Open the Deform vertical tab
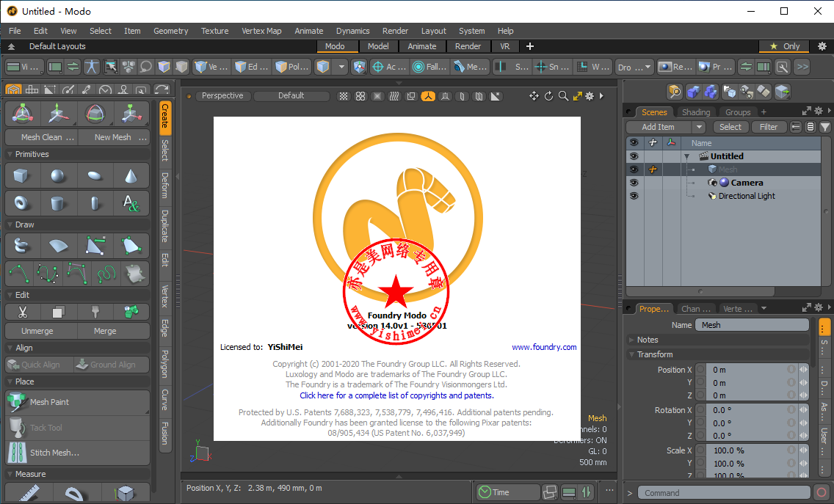The width and height of the screenshot is (834, 504). pyautogui.click(x=165, y=185)
